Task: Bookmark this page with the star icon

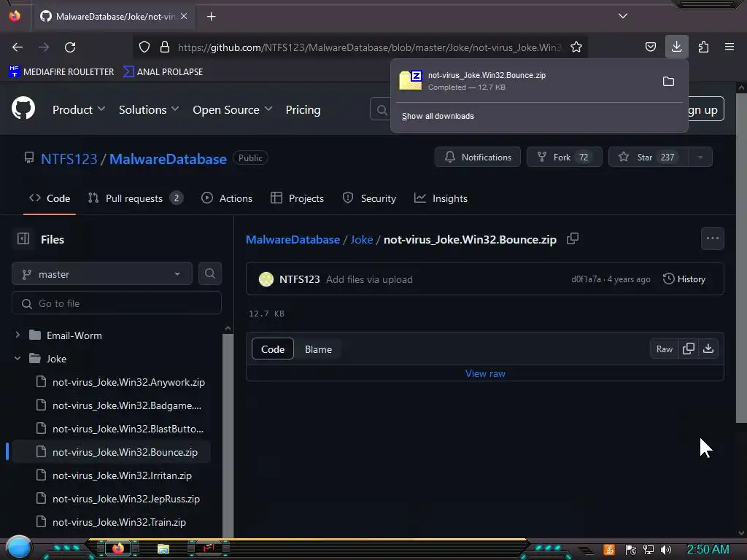Action: tap(576, 47)
